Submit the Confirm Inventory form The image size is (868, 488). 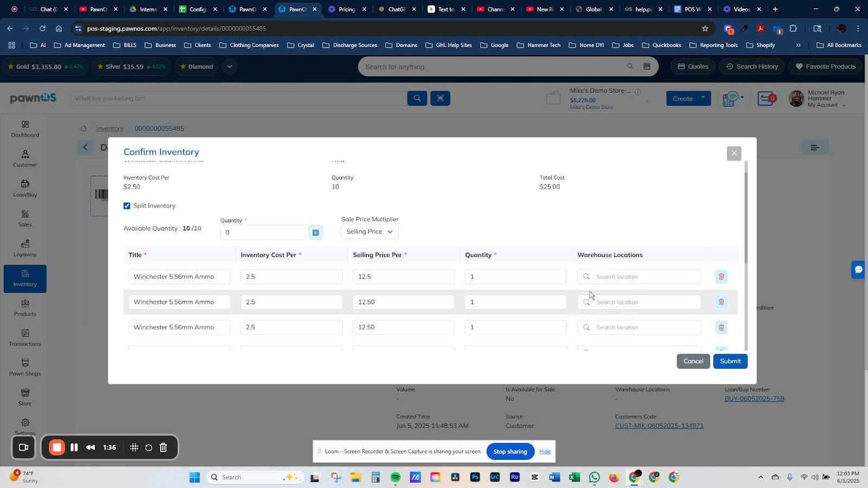(x=730, y=361)
